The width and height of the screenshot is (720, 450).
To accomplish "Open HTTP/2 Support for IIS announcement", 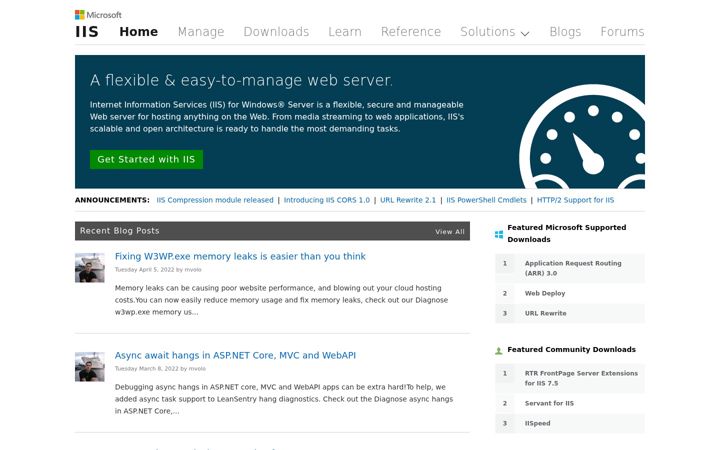I will pyautogui.click(x=575, y=200).
